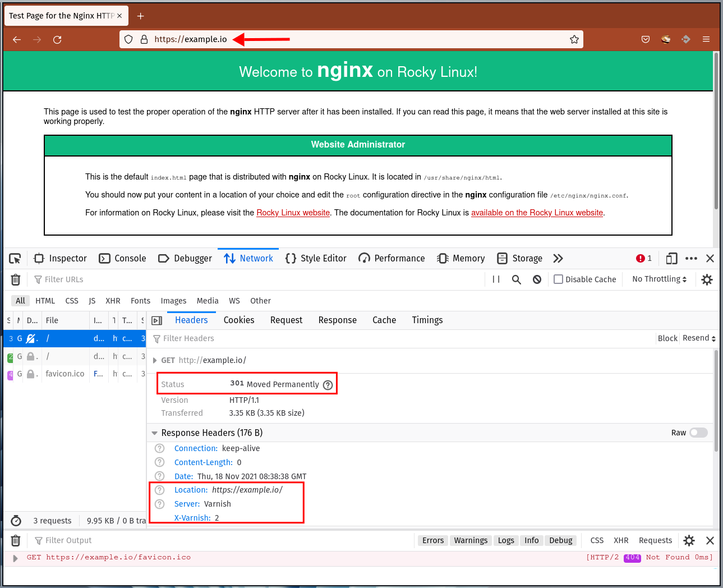Open the Cookies tab in request details
The height and width of the screenshot is (588, 723).
(x=239, y=320)
